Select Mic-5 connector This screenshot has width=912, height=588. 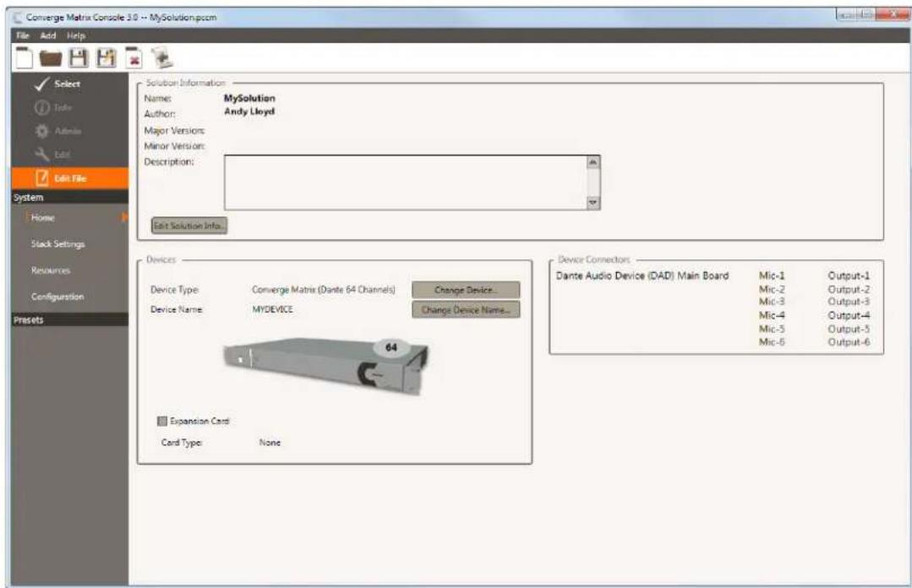(x=772, y=329)
